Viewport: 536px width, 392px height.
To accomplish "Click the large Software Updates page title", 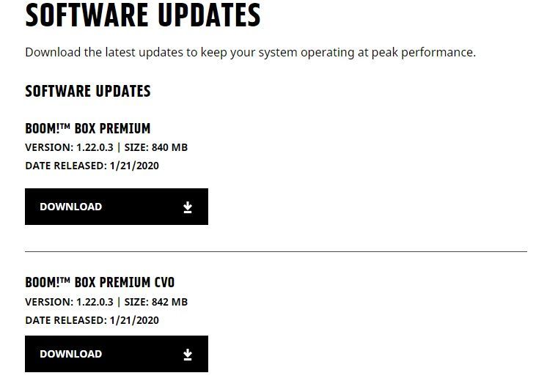I will [x=143, y=16].
